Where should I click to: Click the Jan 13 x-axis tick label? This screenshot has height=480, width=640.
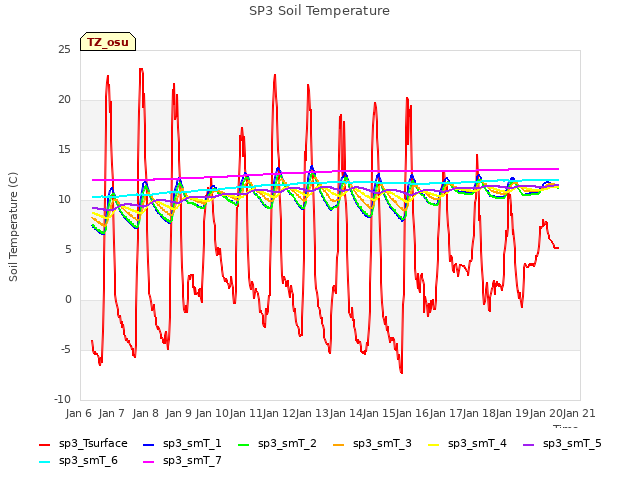pyautogui.click(x=312, y=413)
